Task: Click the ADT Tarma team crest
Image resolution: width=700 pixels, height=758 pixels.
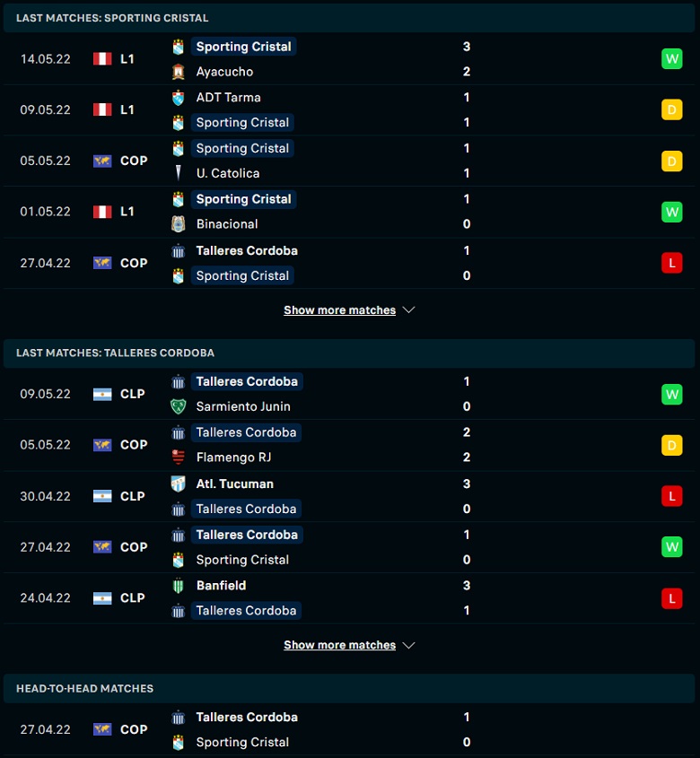Action: (x=178, y=97)
